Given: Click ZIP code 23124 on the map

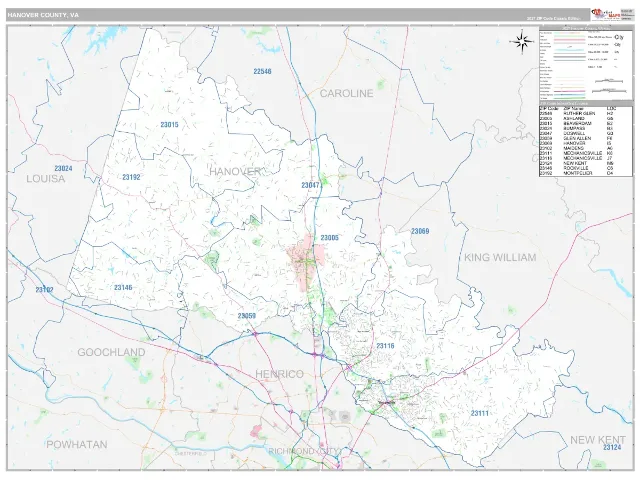Looking at the screenshot, I should tap(612, 448).
